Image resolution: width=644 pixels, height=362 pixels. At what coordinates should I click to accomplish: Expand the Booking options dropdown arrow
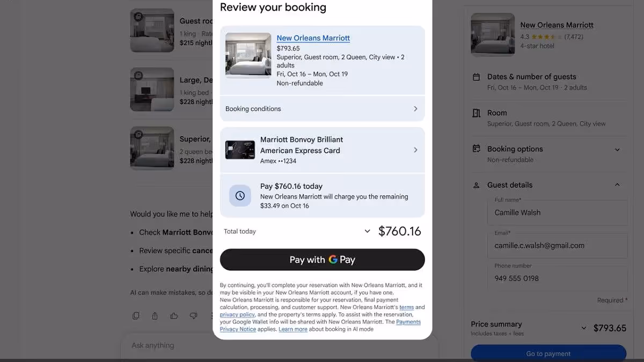617,150
